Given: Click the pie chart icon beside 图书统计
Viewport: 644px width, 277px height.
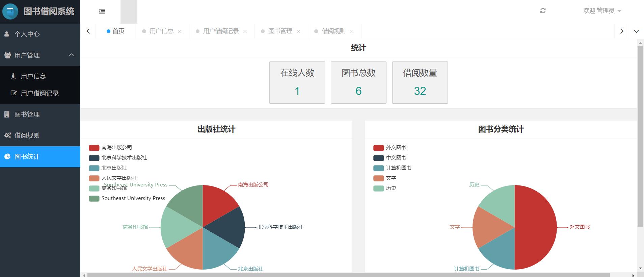Looking at the screenshot, I should pyautogui.click(x=7, y=156).
